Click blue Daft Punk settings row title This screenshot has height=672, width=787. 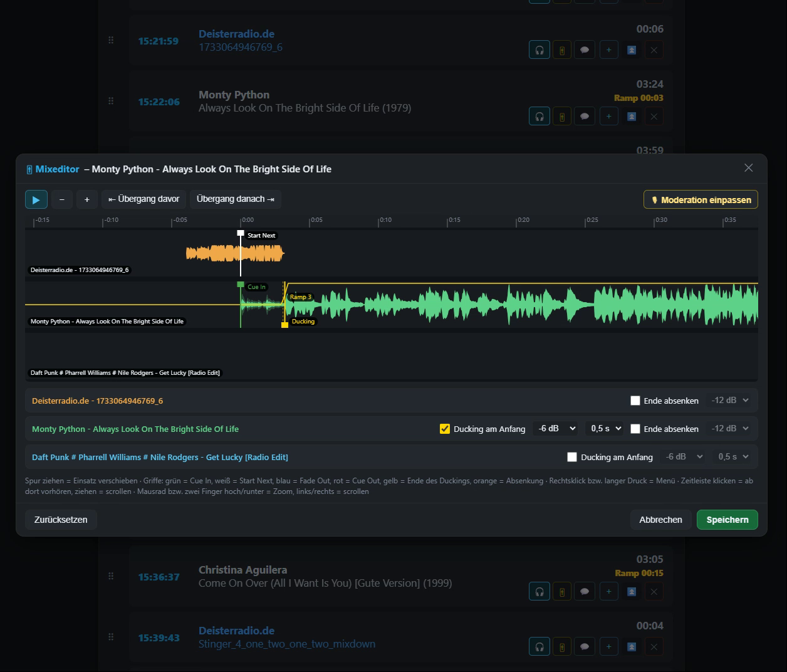tap(160, 457)
